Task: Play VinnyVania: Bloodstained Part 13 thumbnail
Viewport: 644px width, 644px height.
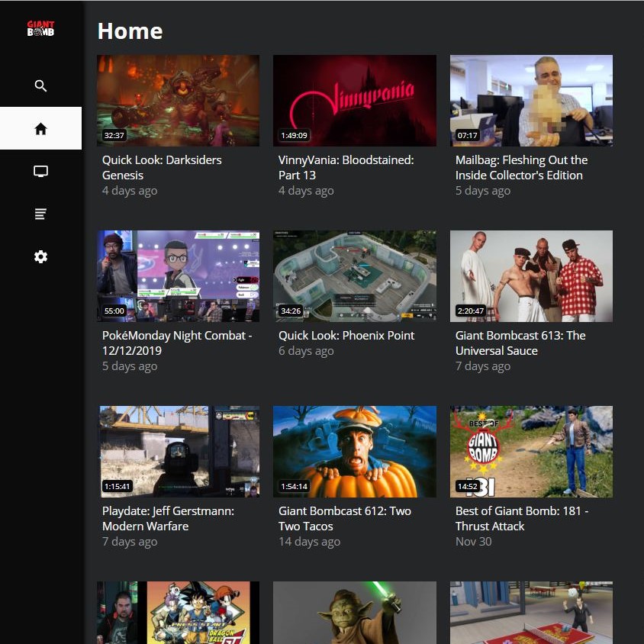Action: [355, 101]
